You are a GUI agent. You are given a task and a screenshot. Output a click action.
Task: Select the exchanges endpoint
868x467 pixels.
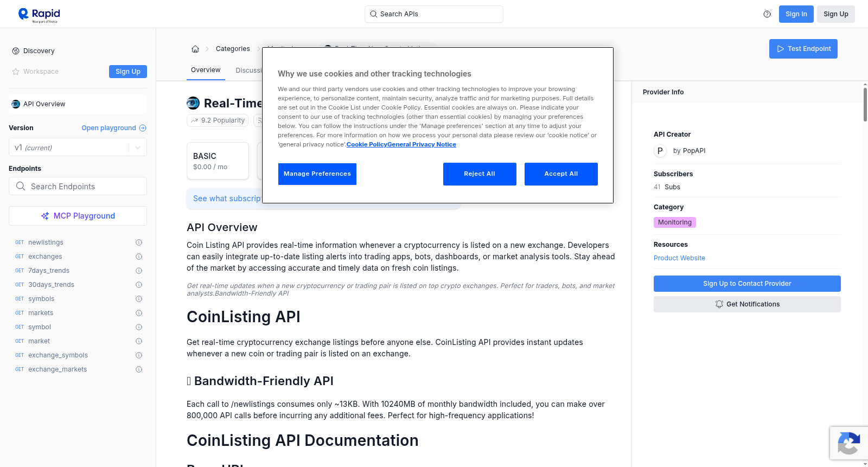pos(45,257)
